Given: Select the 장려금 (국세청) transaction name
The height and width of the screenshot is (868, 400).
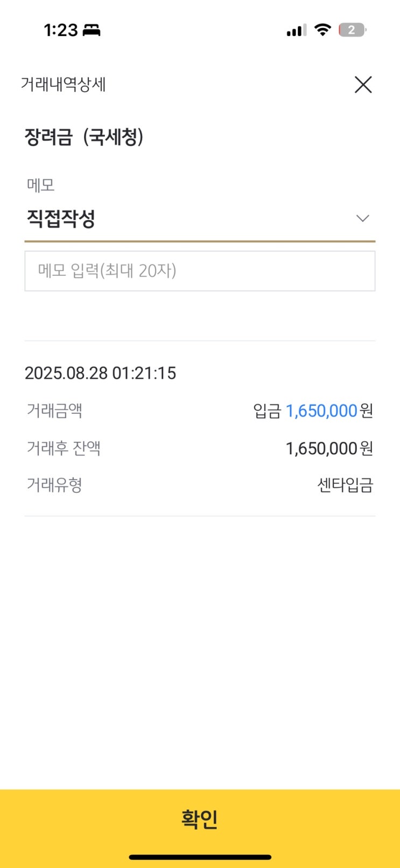Looking at the screenshot, I should [x=84, y=137].
